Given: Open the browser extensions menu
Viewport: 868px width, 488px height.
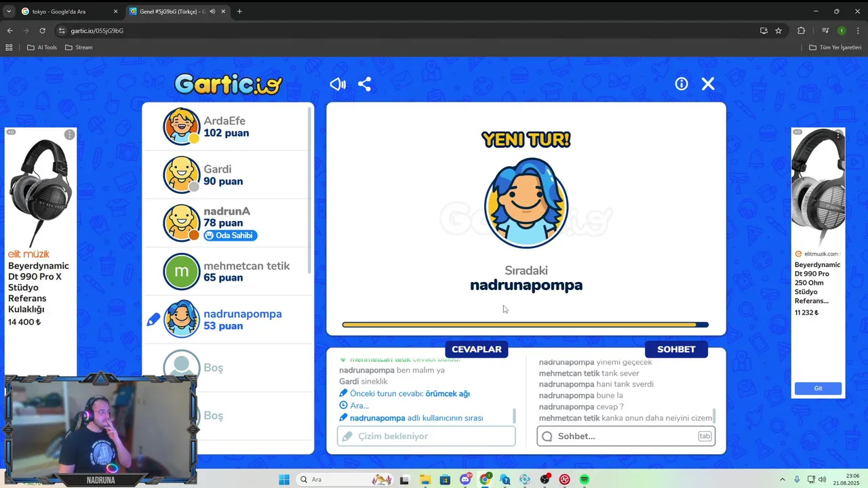Looking at the screenshot, I should pyautogui.click(x=801, y=30).
